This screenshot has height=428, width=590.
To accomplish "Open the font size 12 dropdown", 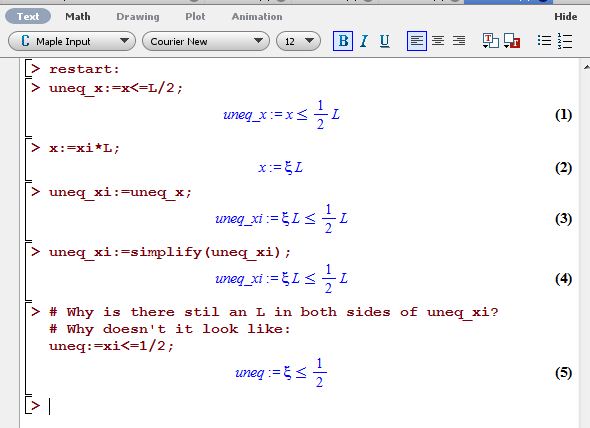I will 298,41.
